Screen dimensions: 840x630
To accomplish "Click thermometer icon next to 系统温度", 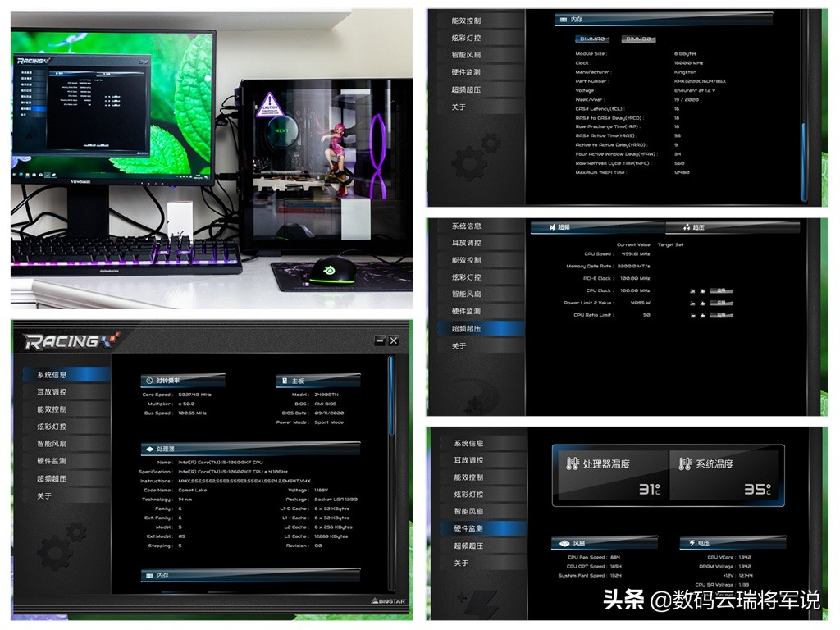I will click(x=685, y=463).
